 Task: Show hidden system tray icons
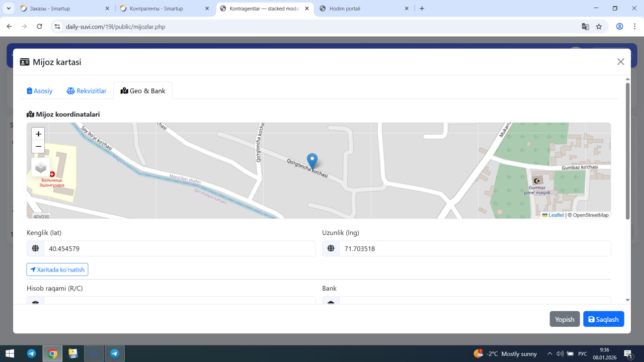point(550,353)
